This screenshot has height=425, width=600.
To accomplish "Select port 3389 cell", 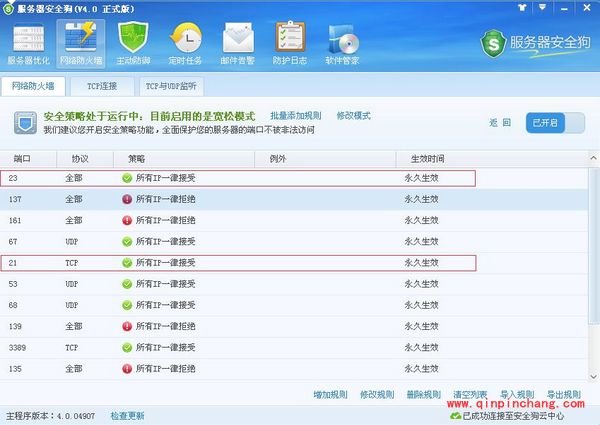I will click(x=17, y=347).
